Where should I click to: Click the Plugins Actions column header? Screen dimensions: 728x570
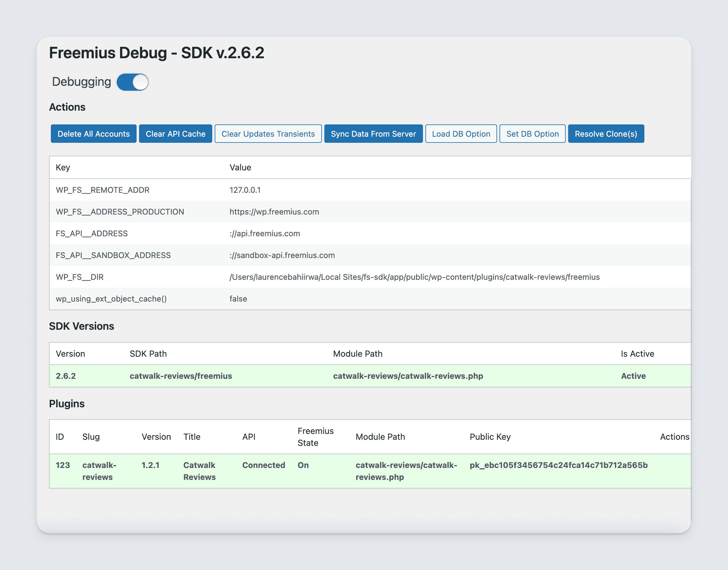675,436
